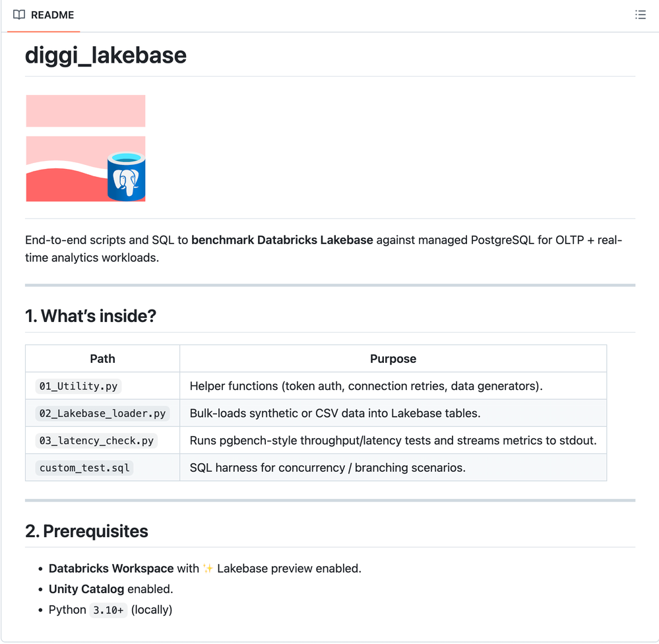This screenshot has height=644, width=659.
Task: Click the "2. Prerequisites" heading
Action: click(86, 531)
